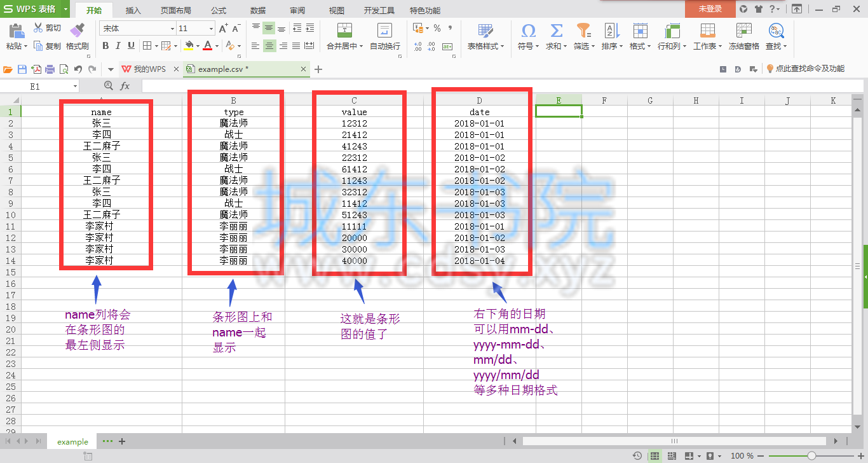Toggle right text alignment
This screenshot has height=463, width=868.
[x=283, y=46]
